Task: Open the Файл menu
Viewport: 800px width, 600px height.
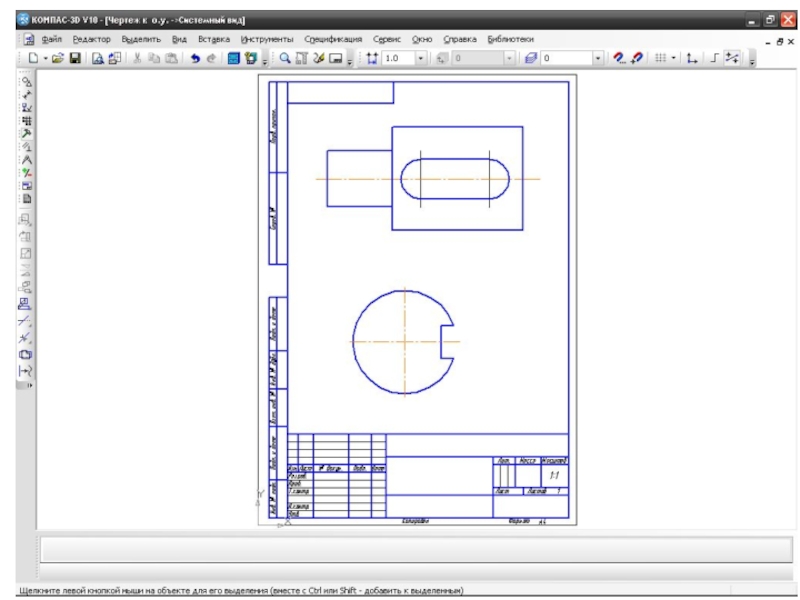Action: point(52,39)
